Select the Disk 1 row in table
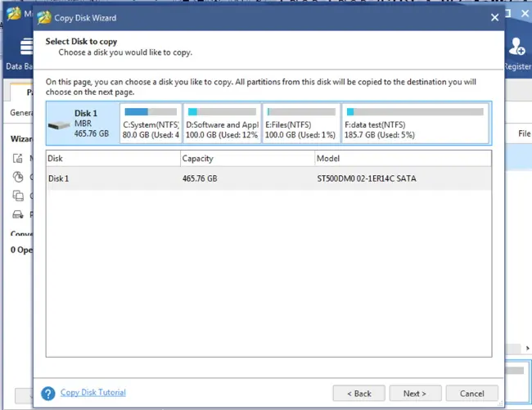 pos(268,178)
